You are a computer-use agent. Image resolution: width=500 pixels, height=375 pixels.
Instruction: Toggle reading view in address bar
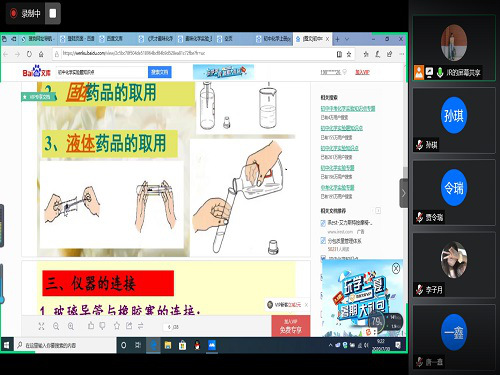coord(339,54)
